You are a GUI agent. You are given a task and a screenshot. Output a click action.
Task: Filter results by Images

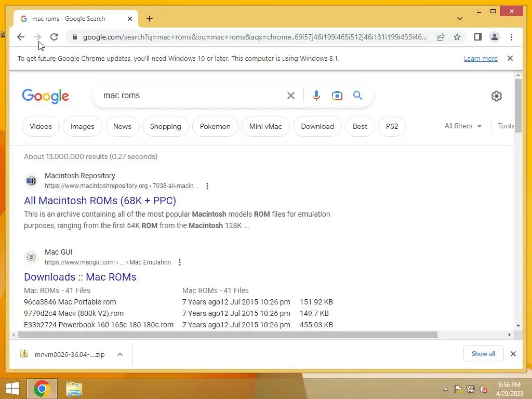[x=83, y=126]
